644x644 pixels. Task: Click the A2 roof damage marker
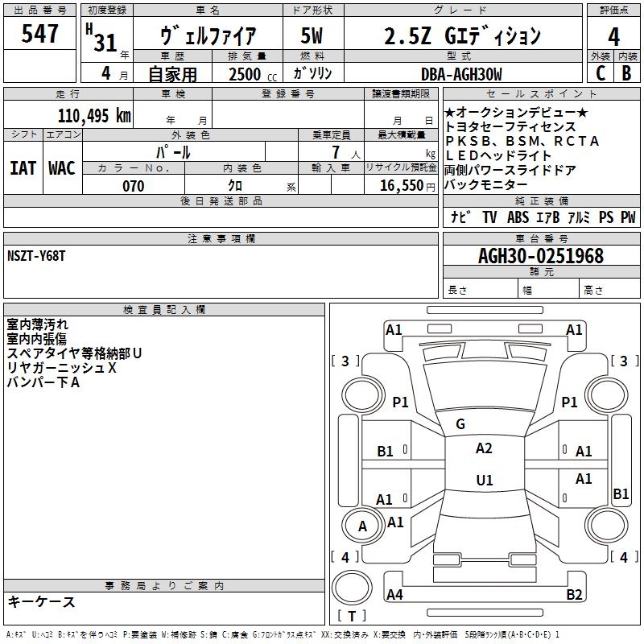(x=484, y=448)
